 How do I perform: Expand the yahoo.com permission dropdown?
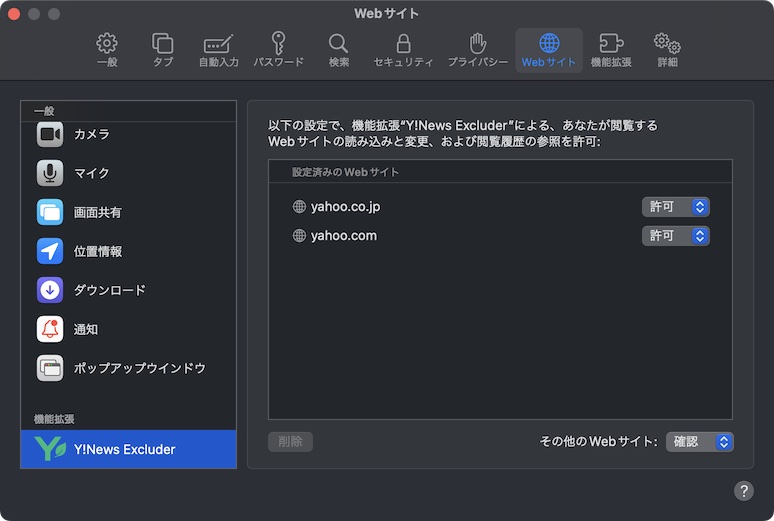tap(676, 236)
